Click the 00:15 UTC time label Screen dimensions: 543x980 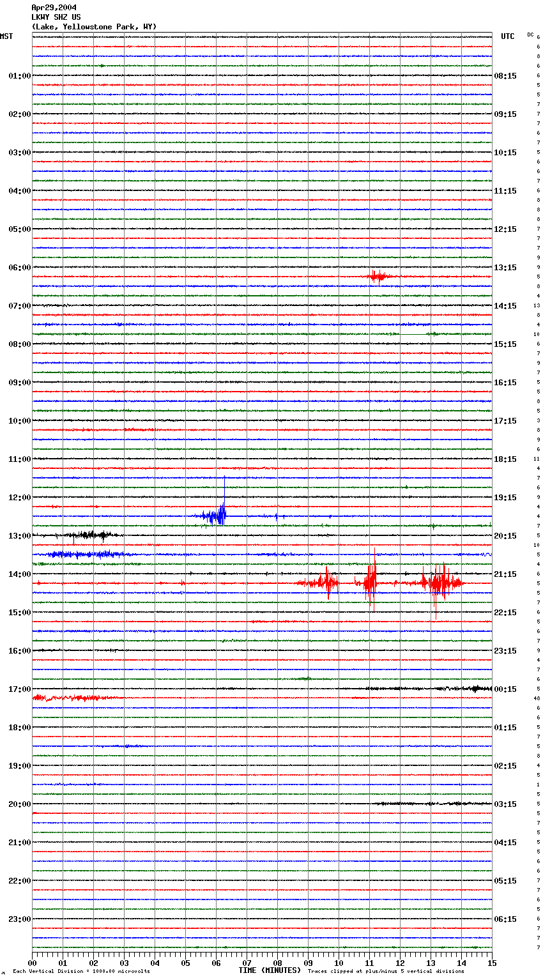click(x=505, y=689)
